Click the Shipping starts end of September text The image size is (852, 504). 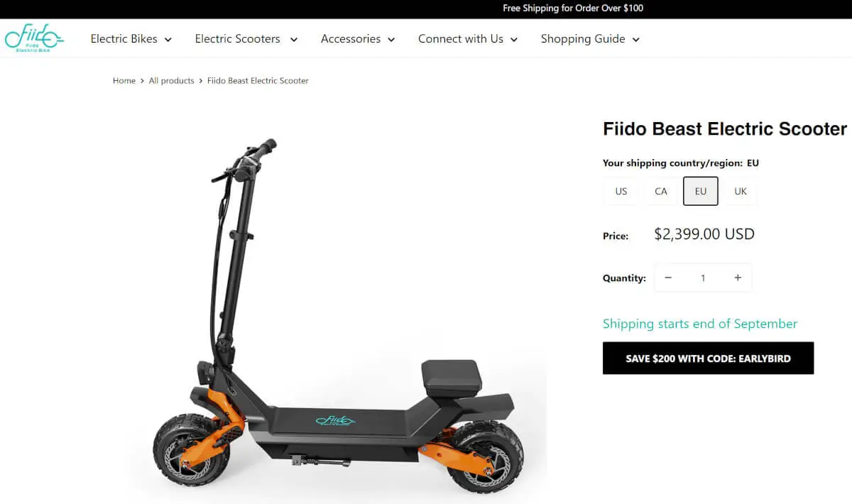point(700,324)
